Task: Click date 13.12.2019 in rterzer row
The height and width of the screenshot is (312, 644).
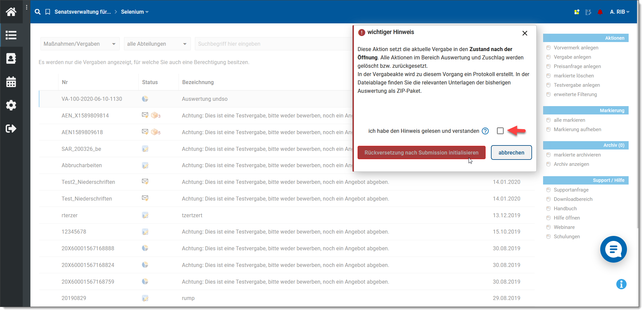Action: tap(506, 215)
